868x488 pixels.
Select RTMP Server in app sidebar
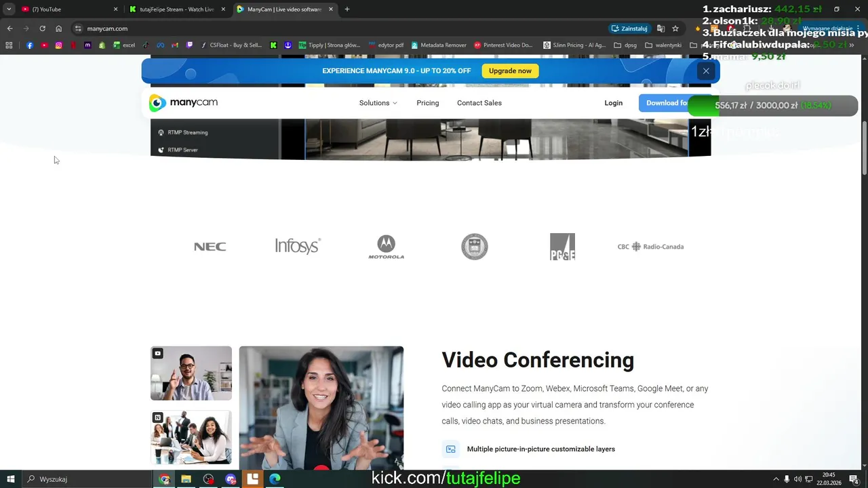[178, 150]
